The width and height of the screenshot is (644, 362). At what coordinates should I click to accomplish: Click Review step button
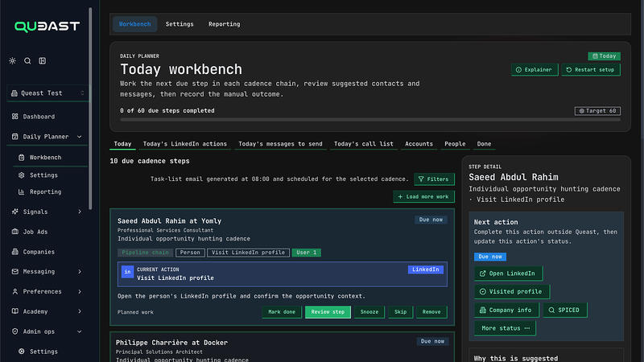pyautogui.click(x=328, y=312)
